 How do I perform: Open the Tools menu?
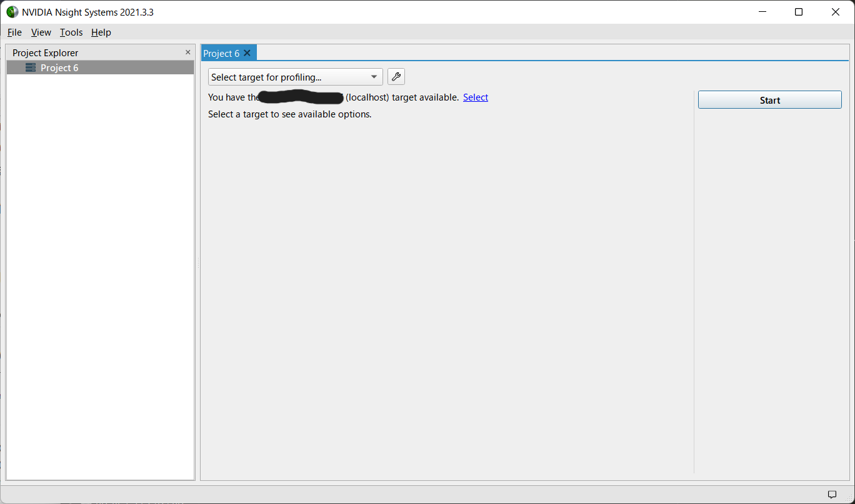pyautogui.click(x=71, y=32)
